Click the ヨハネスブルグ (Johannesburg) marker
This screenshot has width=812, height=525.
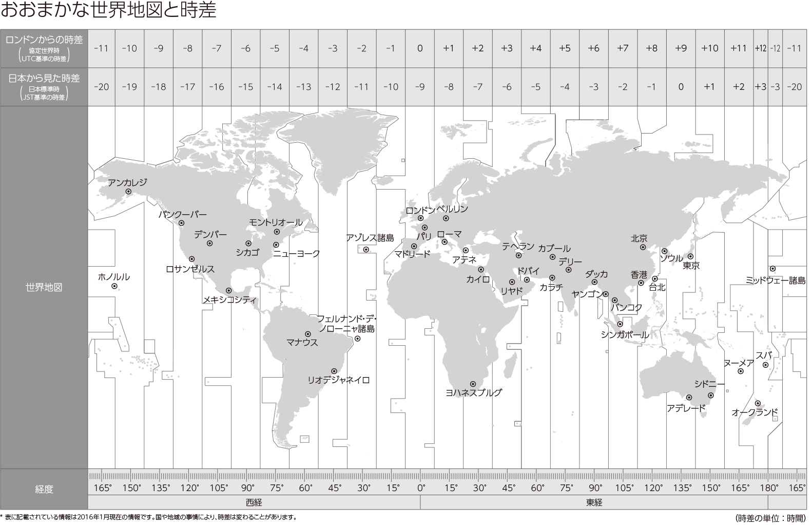(x=473, y=384)
